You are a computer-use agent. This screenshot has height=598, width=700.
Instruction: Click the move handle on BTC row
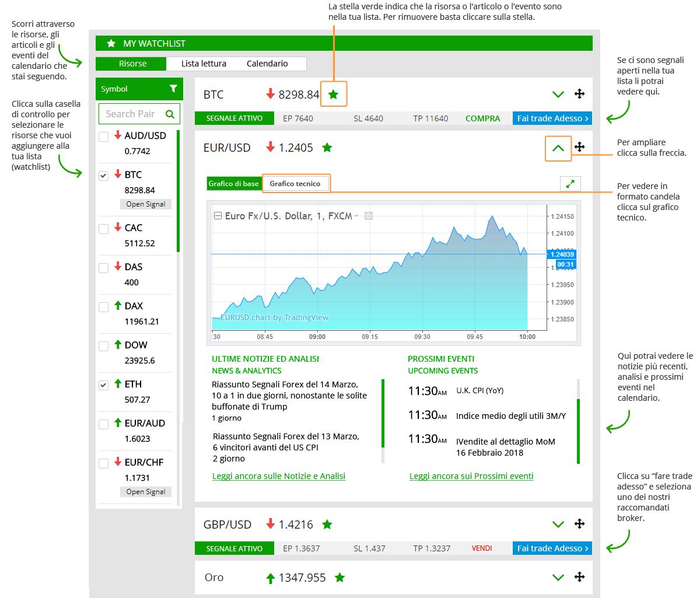pos(579,94)
